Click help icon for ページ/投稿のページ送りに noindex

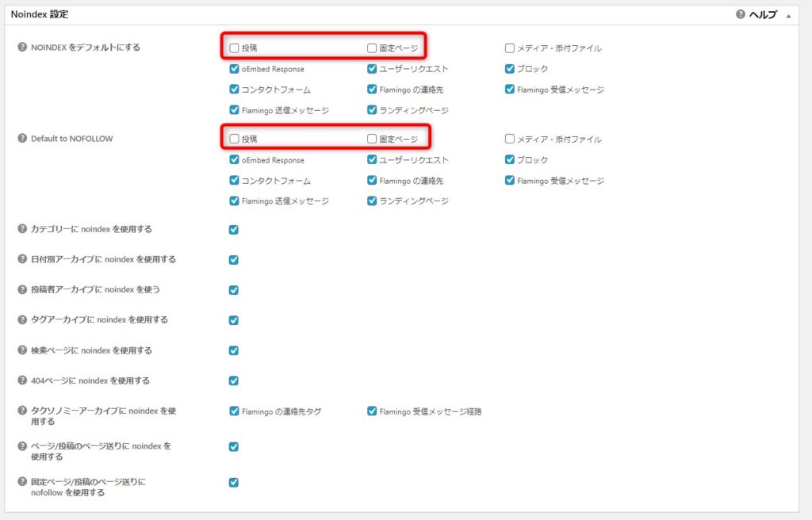22,445
